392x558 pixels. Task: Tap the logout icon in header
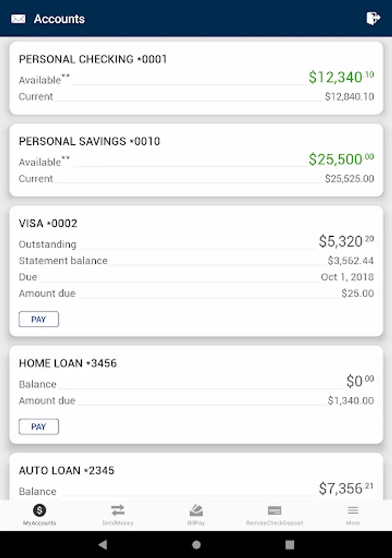[x=373, y=19]
